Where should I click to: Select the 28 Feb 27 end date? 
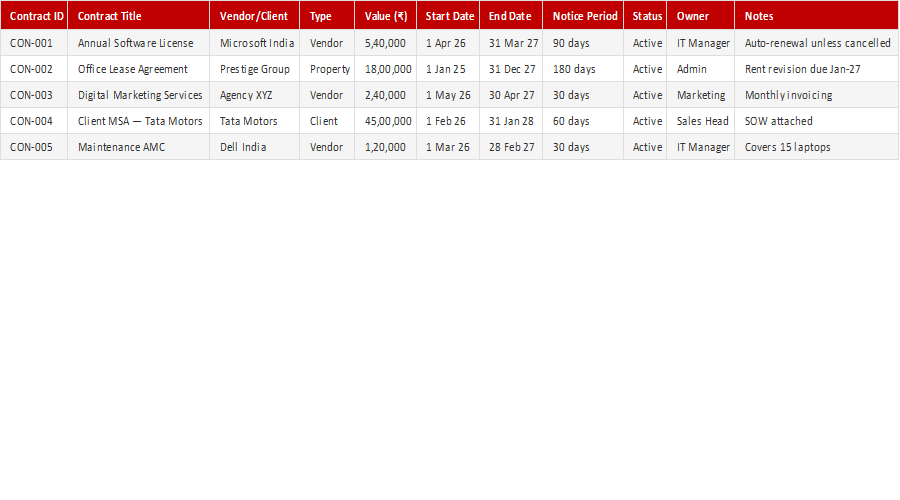point(511,147)
